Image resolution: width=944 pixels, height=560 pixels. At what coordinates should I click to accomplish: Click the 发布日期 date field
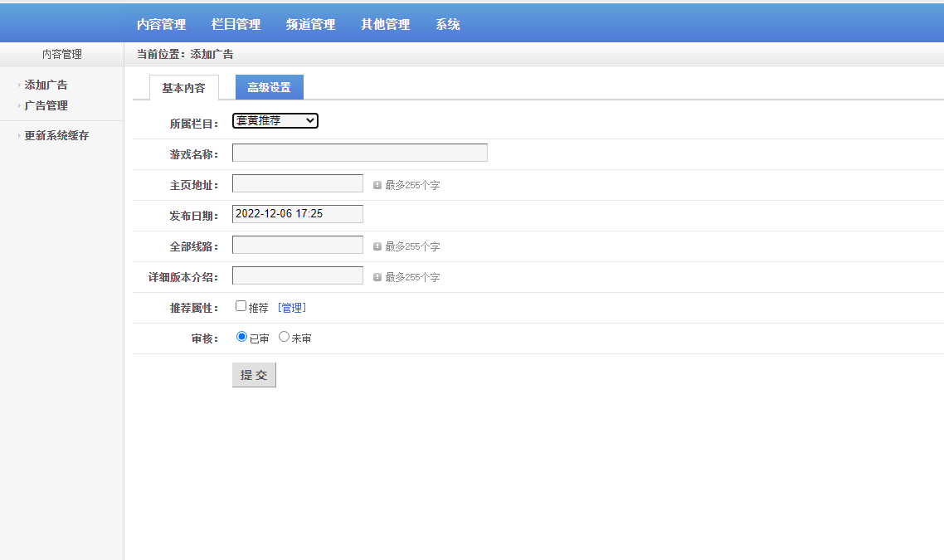tap(298, 214)
